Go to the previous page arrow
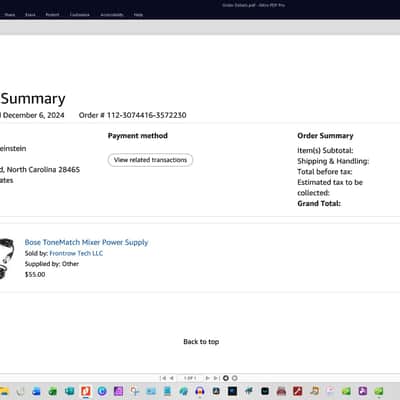Screen dimensions: 400x400 (x=171, y=378)
